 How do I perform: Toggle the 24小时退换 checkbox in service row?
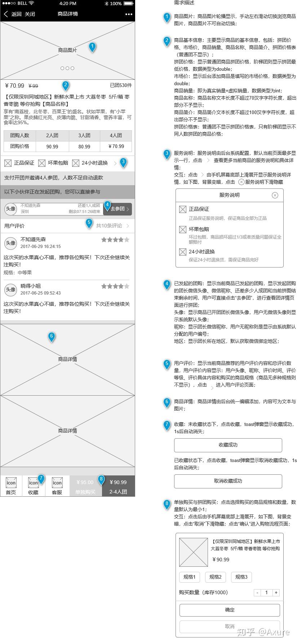coord(76,163)
